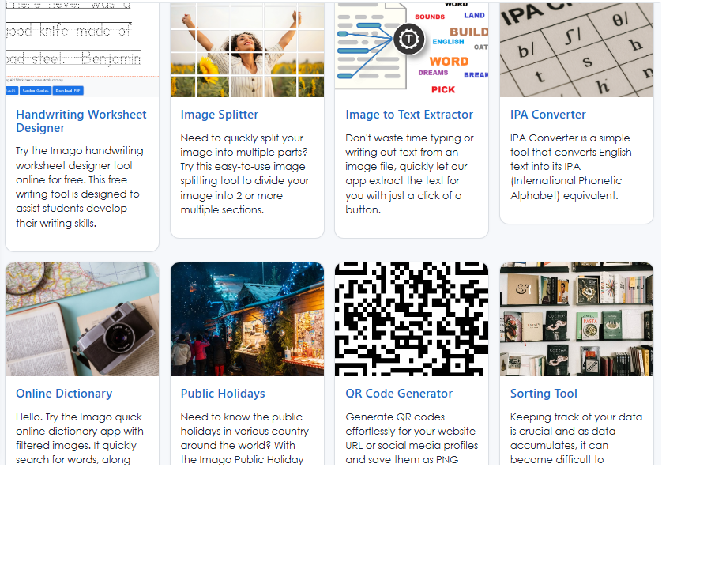
Task: Select the Online Dictionary title link
Action: click(64, 394)
